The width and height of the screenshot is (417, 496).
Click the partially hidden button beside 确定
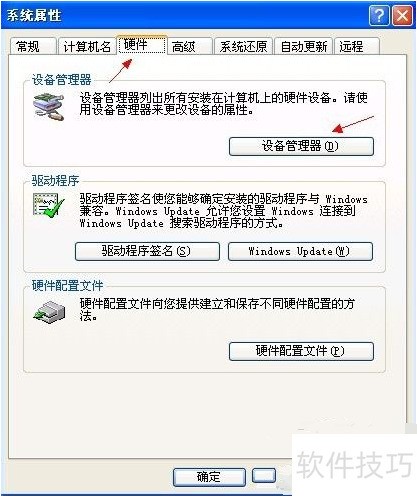[264, 476]
